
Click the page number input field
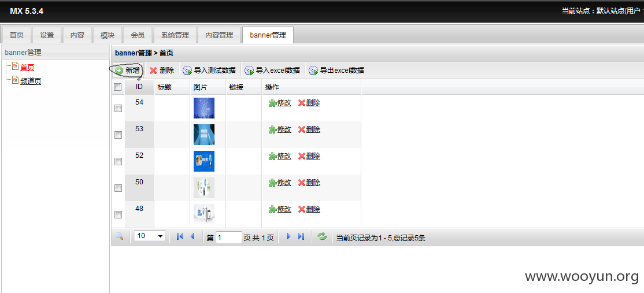229,237
